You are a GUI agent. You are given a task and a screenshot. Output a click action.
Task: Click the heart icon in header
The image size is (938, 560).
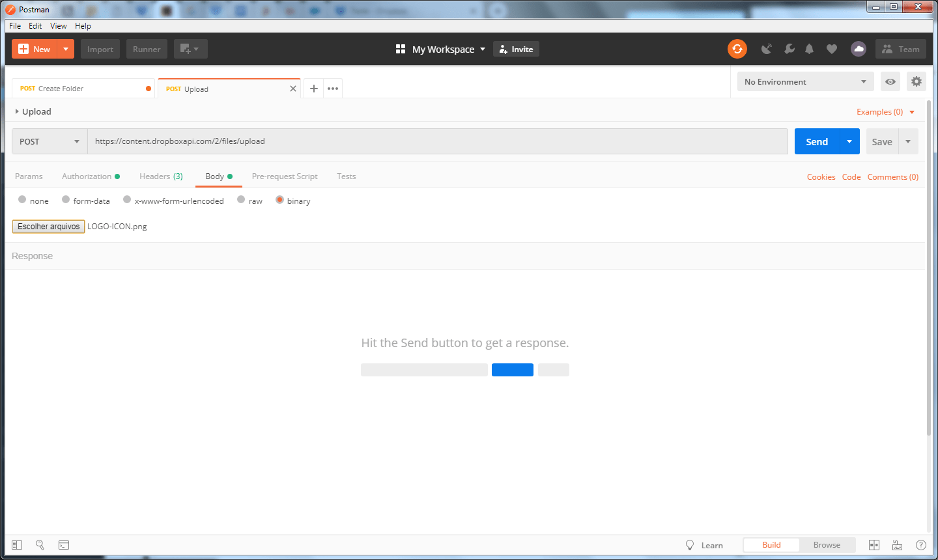[832, 49]
